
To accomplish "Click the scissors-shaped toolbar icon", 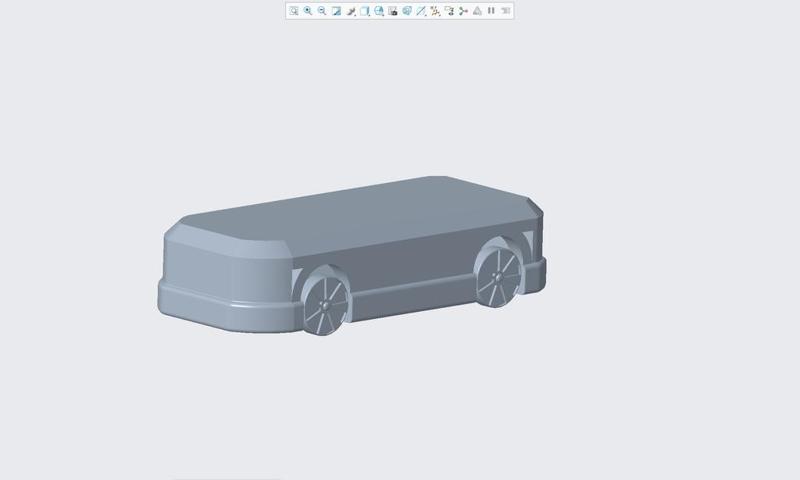I will pos(463,11).
